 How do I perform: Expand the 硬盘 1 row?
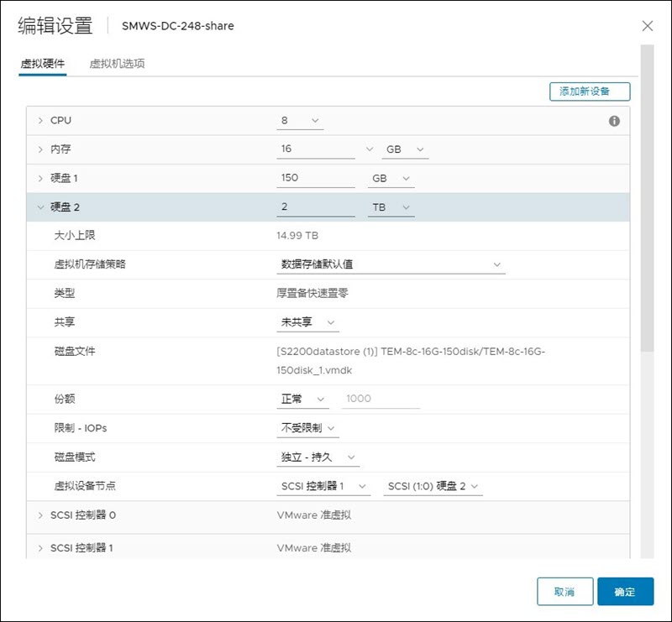click(40, 178)
